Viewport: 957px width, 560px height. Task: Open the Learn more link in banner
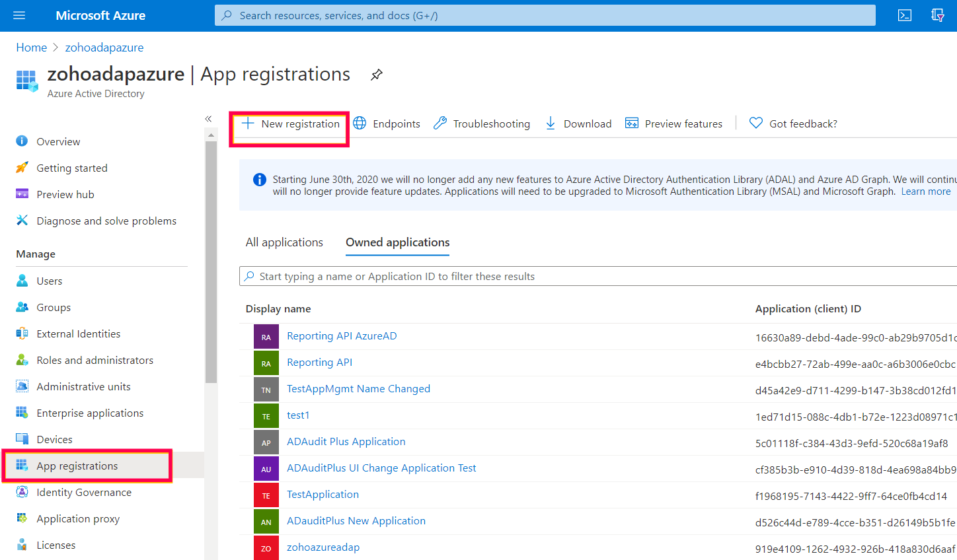925,192
